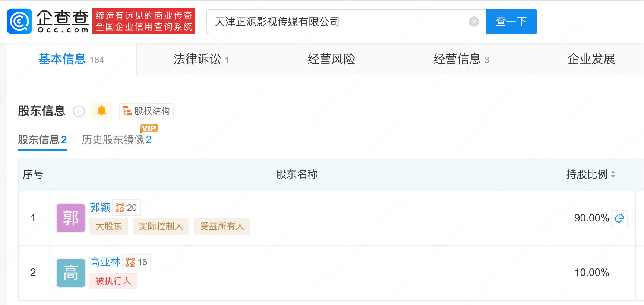Go to the 企业发展 tab

coord(591,59)
